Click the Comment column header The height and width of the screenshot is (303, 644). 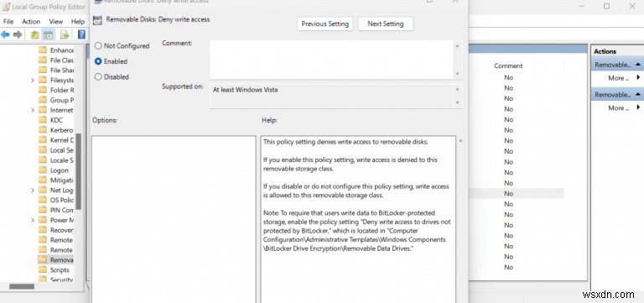(508, 65)
